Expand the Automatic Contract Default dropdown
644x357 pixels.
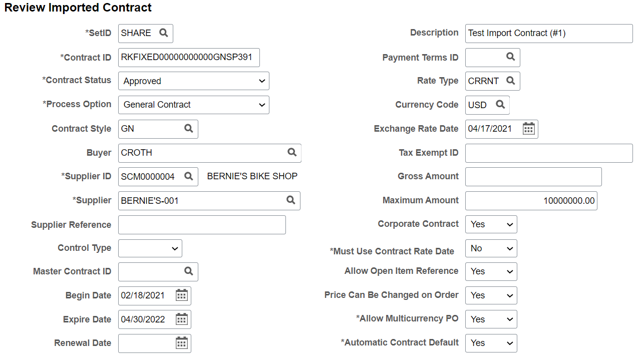(491, 343)
